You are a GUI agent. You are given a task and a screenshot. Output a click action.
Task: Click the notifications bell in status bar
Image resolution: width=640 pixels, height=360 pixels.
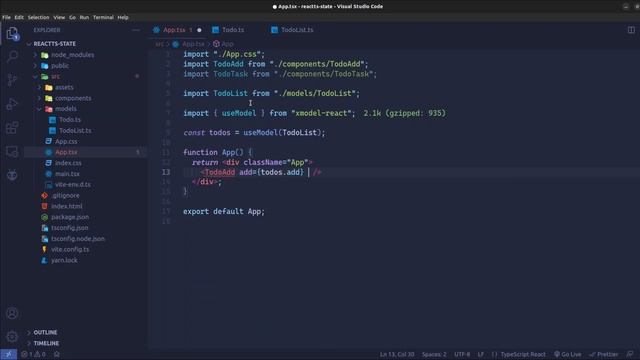pos(631,354)
